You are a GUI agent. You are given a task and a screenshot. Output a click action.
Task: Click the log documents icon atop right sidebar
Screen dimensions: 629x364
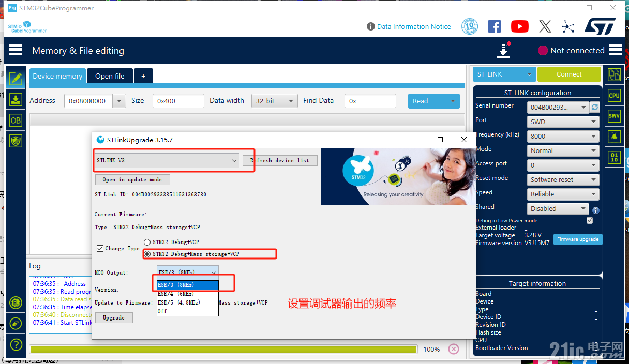614,75
